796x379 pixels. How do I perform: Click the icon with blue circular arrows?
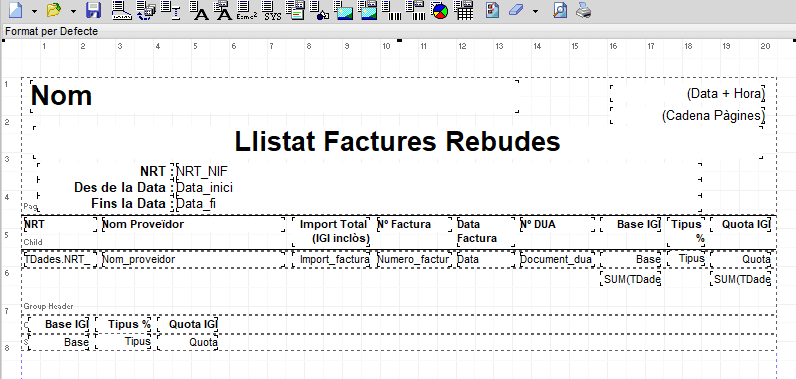[147, 10]
